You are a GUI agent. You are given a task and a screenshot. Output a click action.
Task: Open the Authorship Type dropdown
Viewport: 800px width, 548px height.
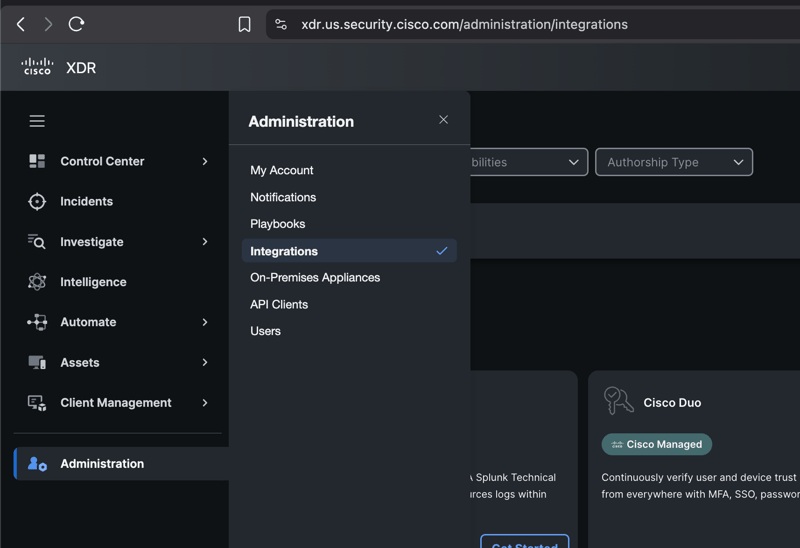(x=673, y=162)
